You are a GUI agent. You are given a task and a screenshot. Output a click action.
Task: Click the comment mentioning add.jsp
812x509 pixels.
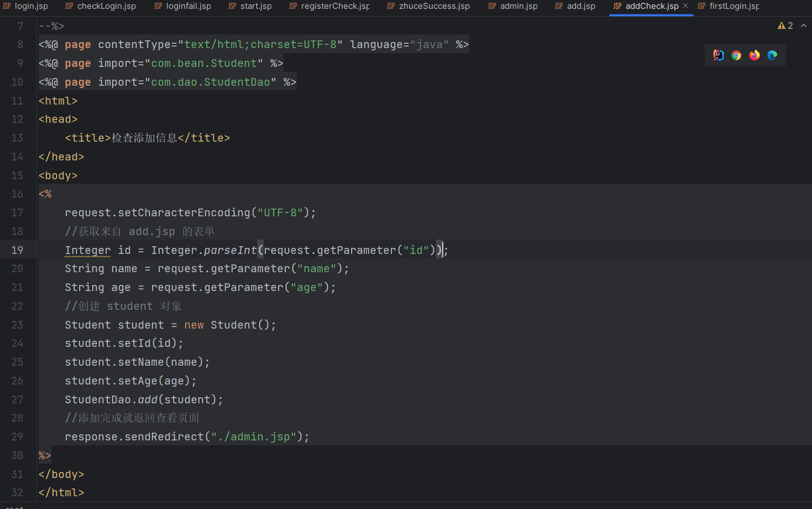pyautogui.click(x=140, y=231)
